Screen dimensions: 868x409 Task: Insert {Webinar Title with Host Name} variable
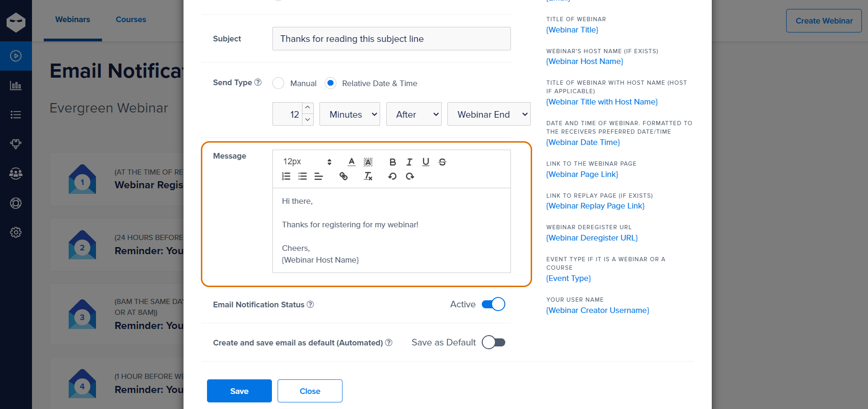tap(602, 102)
